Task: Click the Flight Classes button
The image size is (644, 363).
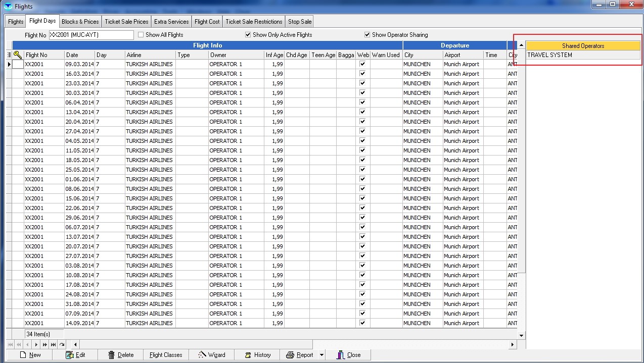Action: point(165,355)
